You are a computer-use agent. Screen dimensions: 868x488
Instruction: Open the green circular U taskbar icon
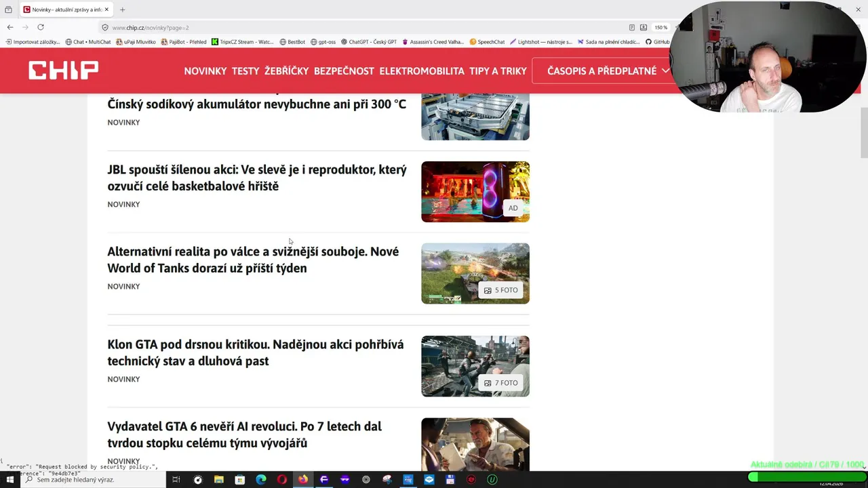tap(492, 479)
